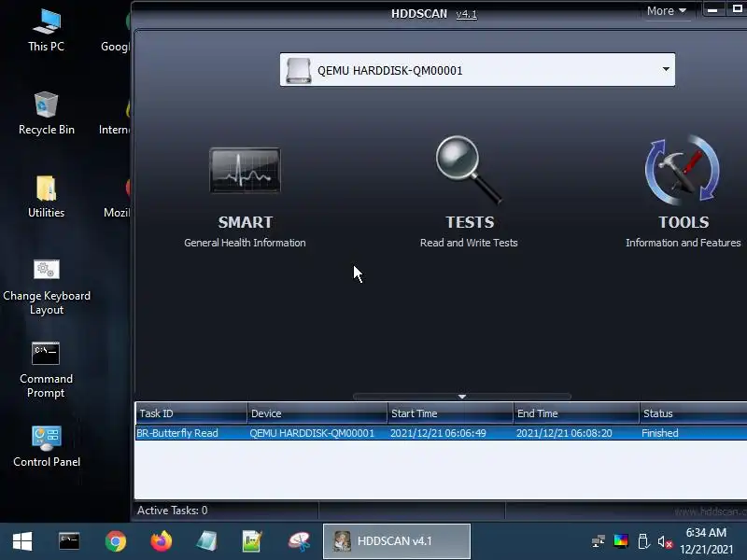
Task: Open Utilities folder on desktop
Action: pyautogui.click(x=46, y=197)
